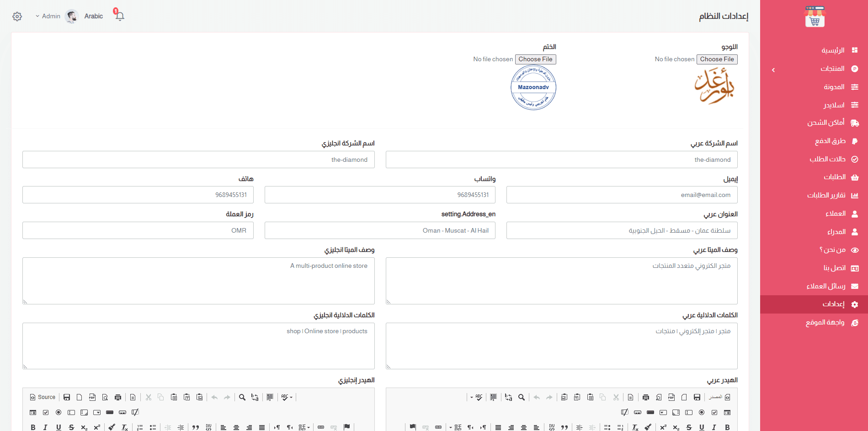This screenshot has width=868, height=431.
Task: Toggle Source mode in English header editor
Action: [x=43, y=397]
